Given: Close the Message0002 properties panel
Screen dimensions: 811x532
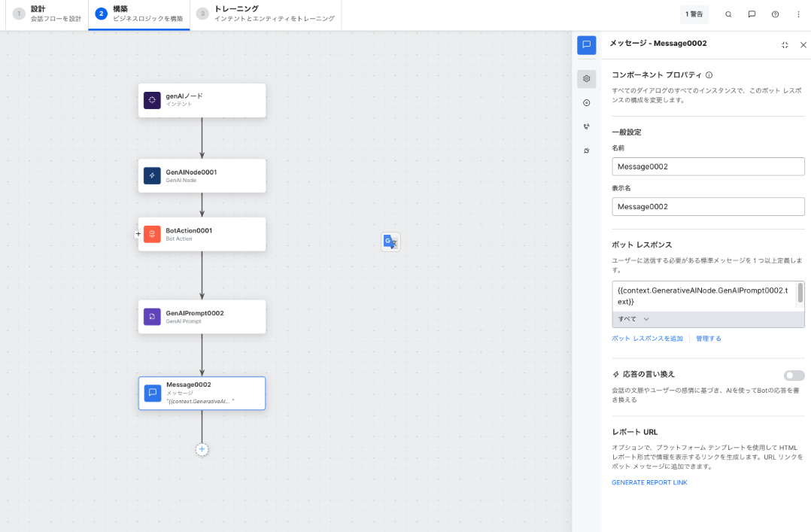Looking at the screenshot, I should 803,45.
